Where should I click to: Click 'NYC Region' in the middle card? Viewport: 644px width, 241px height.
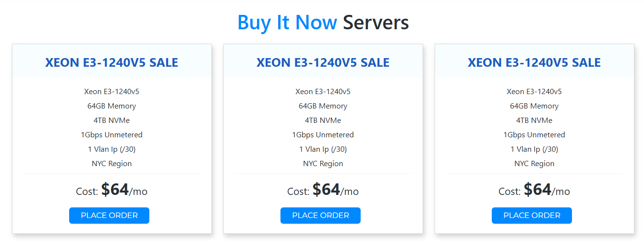point(323,164)
